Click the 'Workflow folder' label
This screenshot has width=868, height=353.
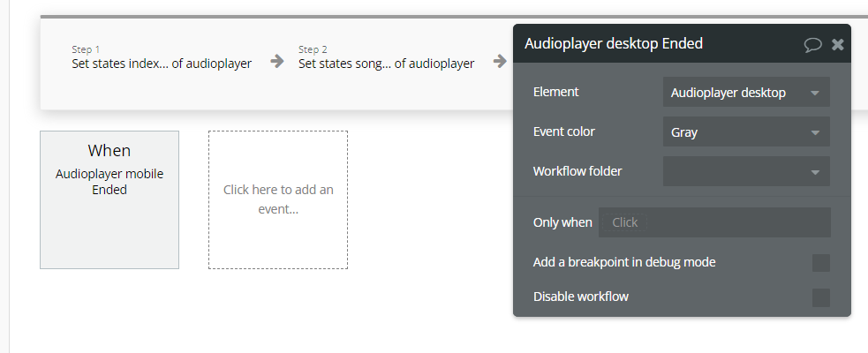click(x=577, y=170)
